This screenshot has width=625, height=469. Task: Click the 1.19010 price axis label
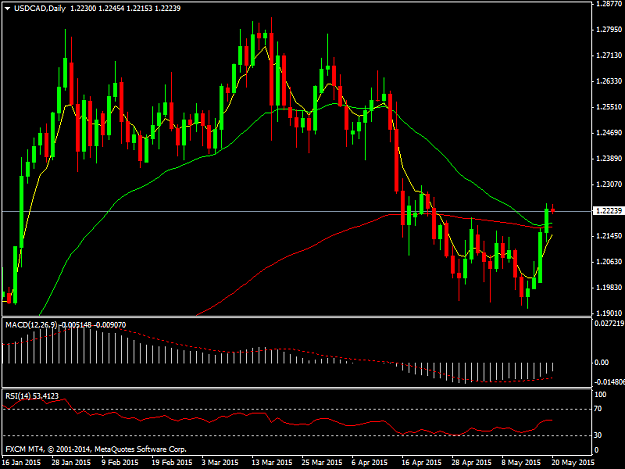click(609, 313)
